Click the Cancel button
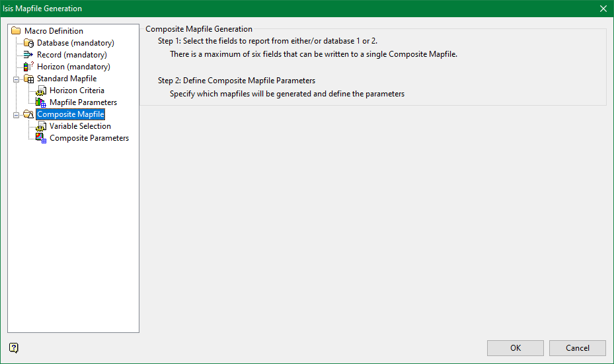Viewport: 614px width, 364px height. pyautogui.click(x=577, y=348)
